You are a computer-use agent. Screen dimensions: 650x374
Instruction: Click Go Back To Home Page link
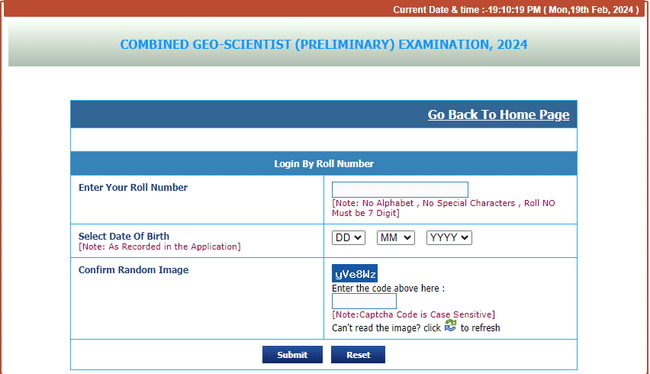point(498,114)
